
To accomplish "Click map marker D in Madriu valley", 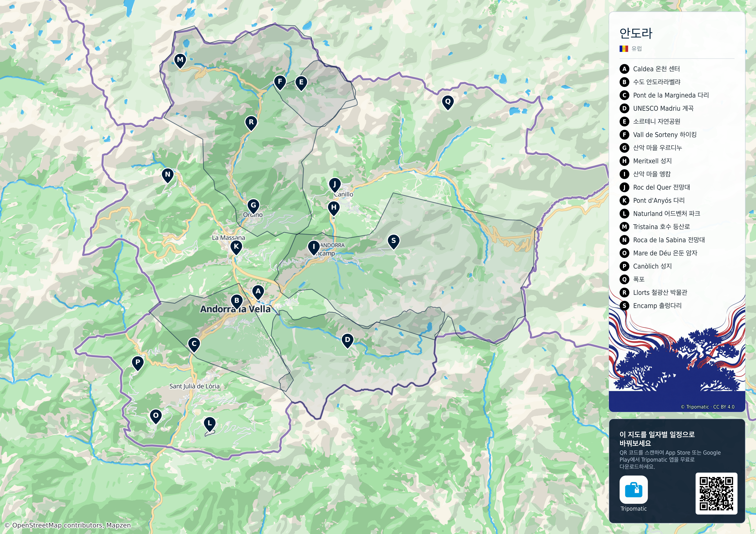I will pos(347,340).
